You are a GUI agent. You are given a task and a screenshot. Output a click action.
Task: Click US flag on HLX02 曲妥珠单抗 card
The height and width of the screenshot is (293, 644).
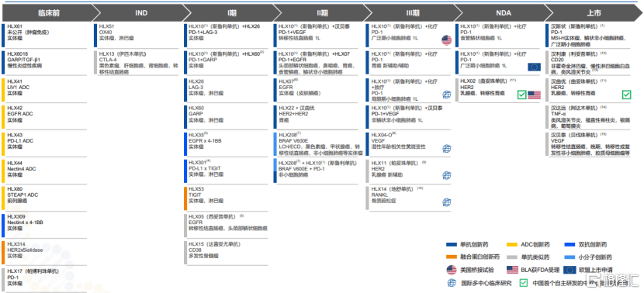[535, 95]
